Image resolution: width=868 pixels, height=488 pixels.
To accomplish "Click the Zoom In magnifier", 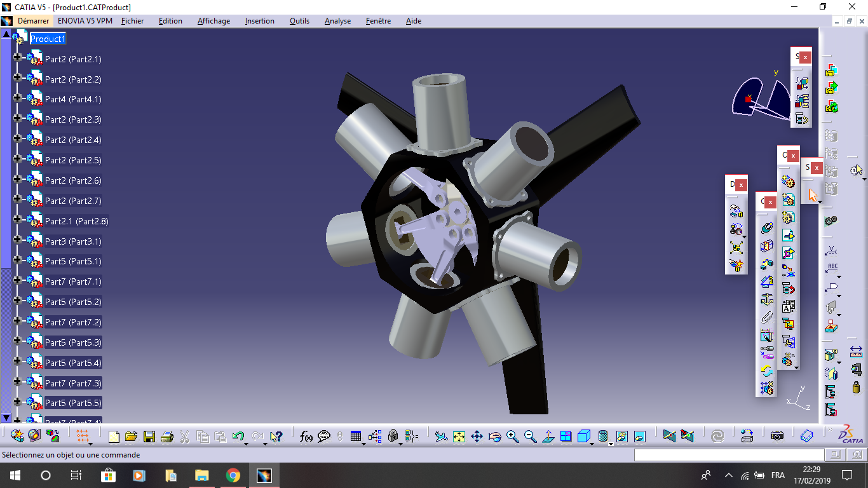I will pos(512,437).
